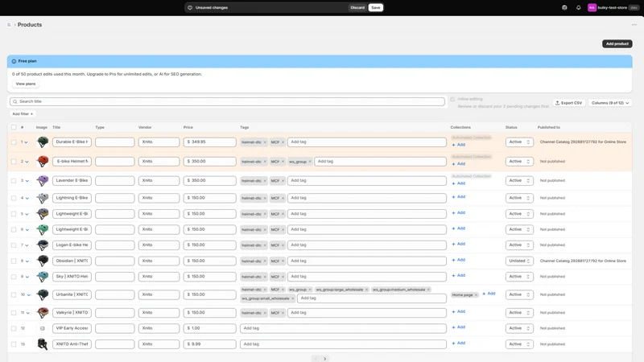Open bulky-test-store account avatar
Image resolution: width=644 pixels, height=362 pixels.
tap(592, 7)
